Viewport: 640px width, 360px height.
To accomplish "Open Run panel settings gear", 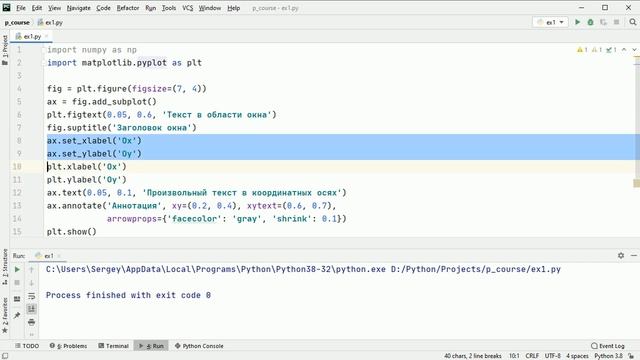I will 621,256.
